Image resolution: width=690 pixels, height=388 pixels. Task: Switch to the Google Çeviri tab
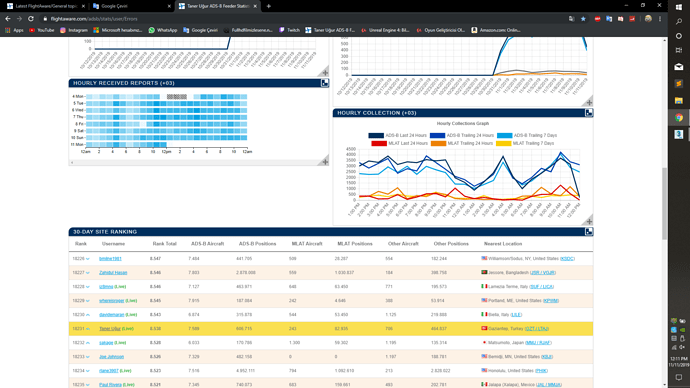coord(132,6)
